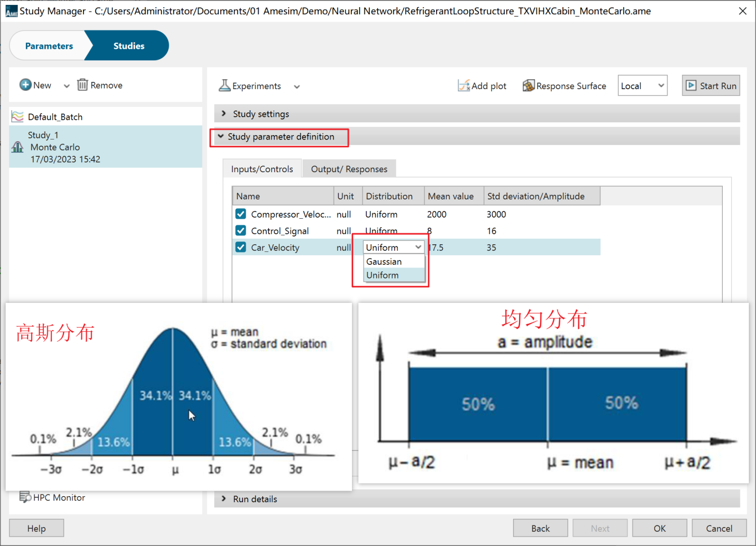
Task: Uncheck the Car_Velocity parameter checkbox
Action: coord(241,247)
